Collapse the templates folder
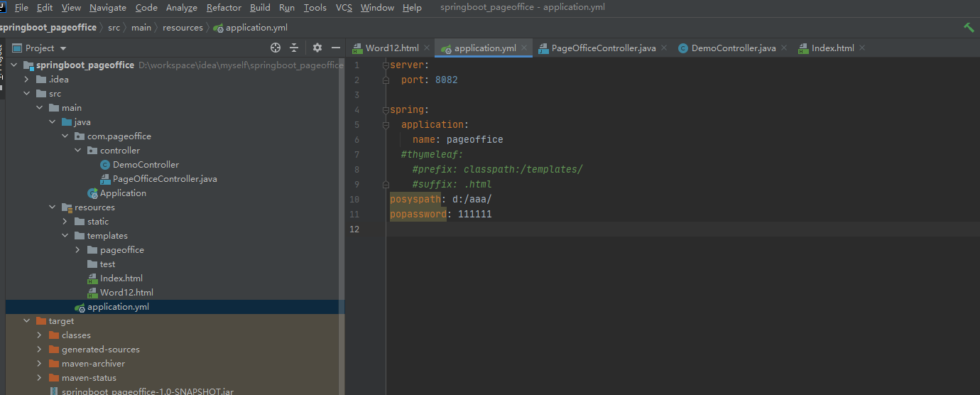This screenshot has height=395, width=980. (65, 236)
